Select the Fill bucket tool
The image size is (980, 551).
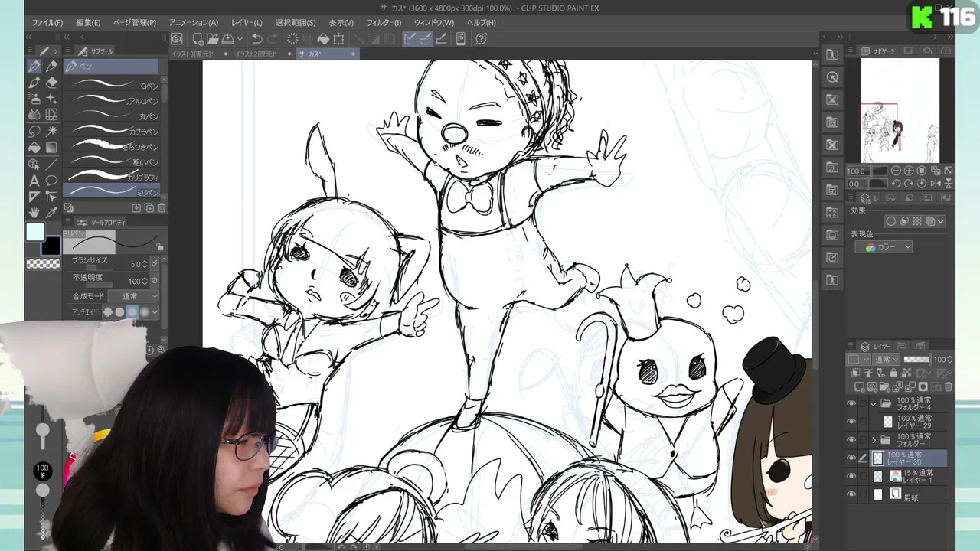click(x=34, y=147)
